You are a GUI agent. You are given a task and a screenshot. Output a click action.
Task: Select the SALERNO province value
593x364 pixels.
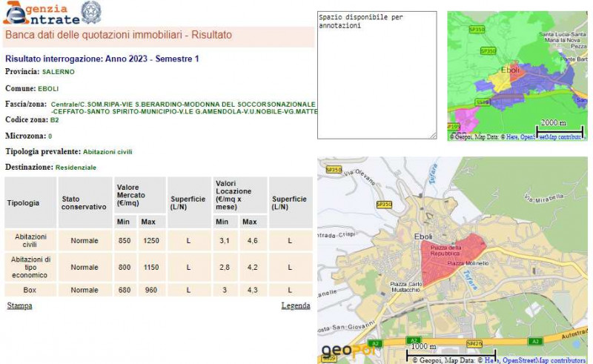[59, 72]
